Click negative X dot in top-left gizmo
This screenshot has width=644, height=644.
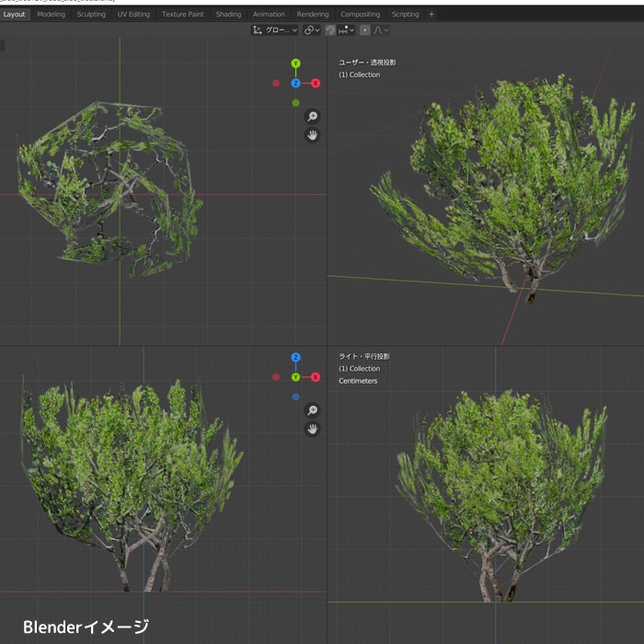[x=276, y=83]
